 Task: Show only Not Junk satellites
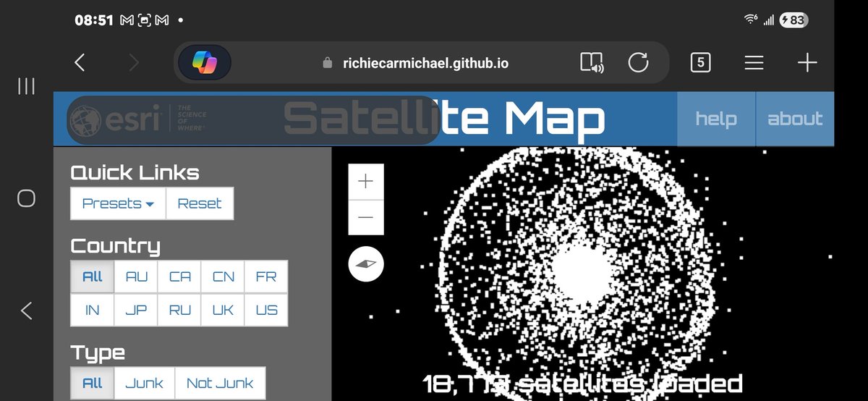tap(220, 383)
